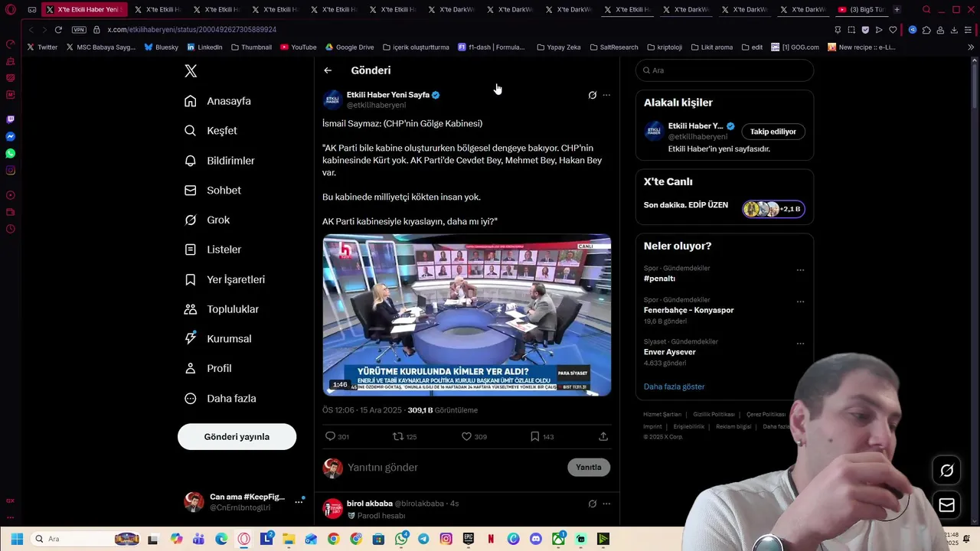Viewport: 980px width, 551px height.
Task: Open Google Chrome from the taskbar
Action: click(333, 539)
